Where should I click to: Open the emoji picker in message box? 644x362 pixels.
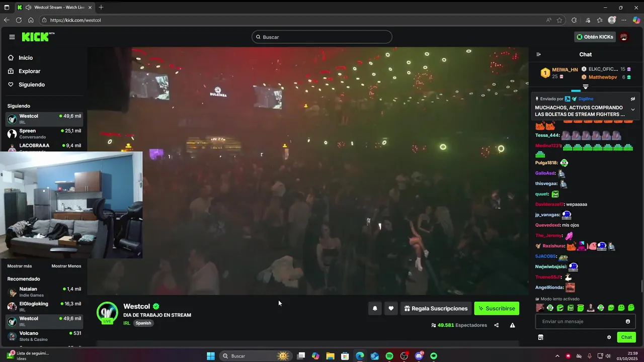click(628, 322)
